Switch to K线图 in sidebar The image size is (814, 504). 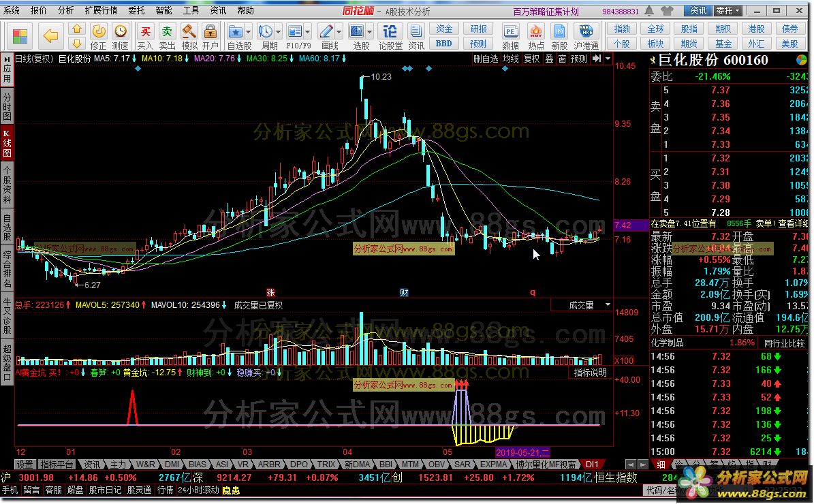coord(7,143)
